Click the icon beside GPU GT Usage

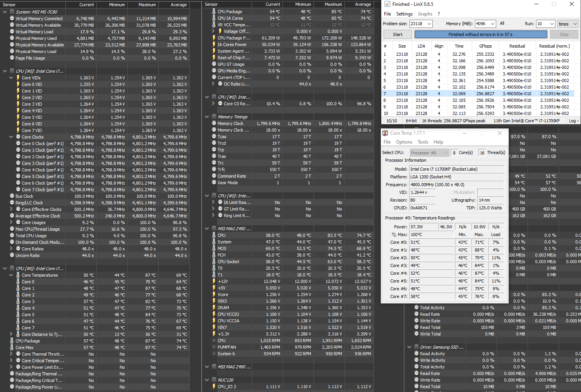coord(214,64)
